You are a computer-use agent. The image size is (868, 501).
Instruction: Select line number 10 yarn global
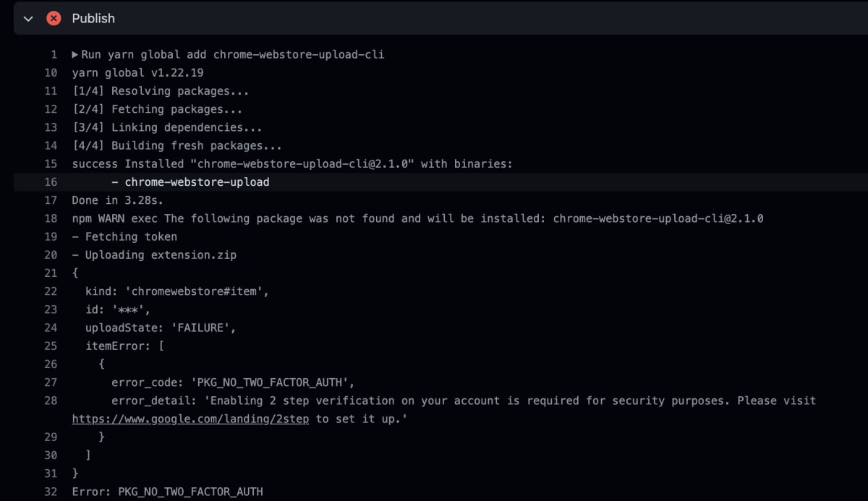tap(51, 73)
